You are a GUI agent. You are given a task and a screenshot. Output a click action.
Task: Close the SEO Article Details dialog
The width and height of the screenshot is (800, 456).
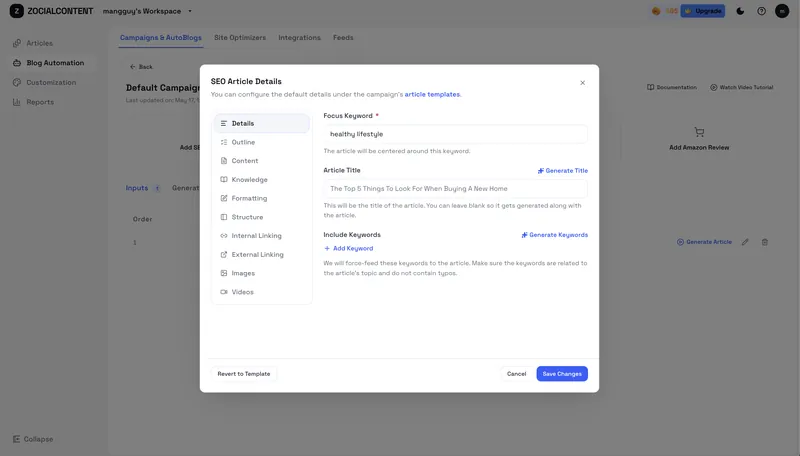[582, 83]
